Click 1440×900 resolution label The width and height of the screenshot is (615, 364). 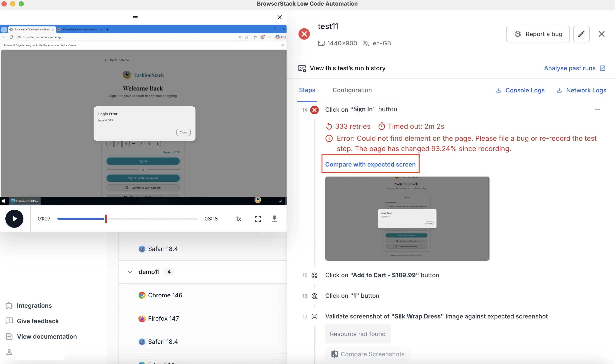[337, 43]
